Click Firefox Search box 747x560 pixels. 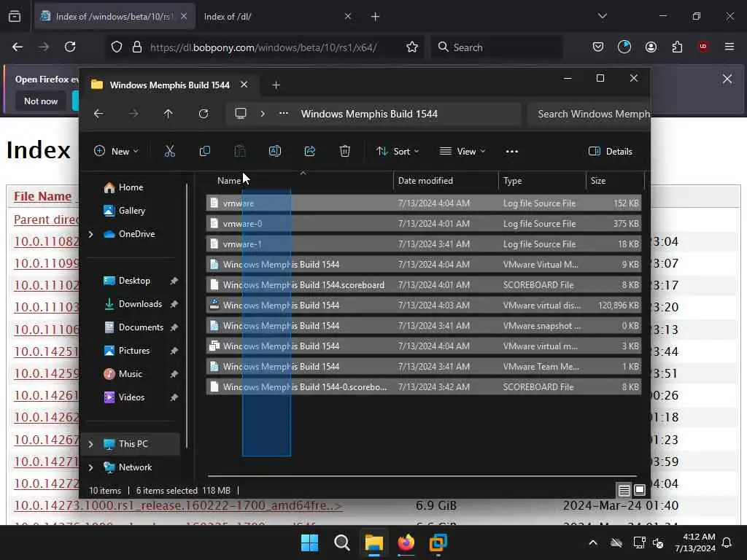pyautogui.click(x=496, y=47)
